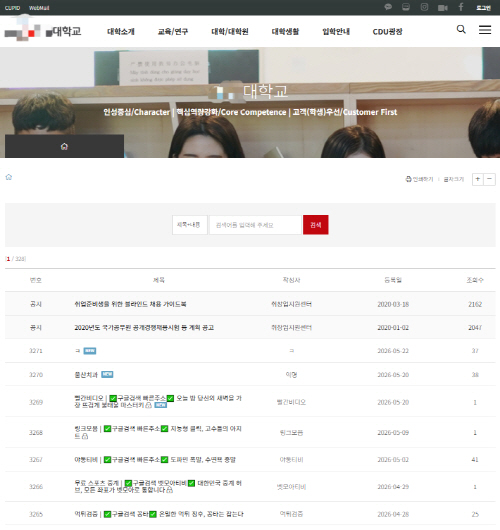Open the 입학안내 menu item
The height and width of the screenshot is (530, 500).
(x=336, y=32)
